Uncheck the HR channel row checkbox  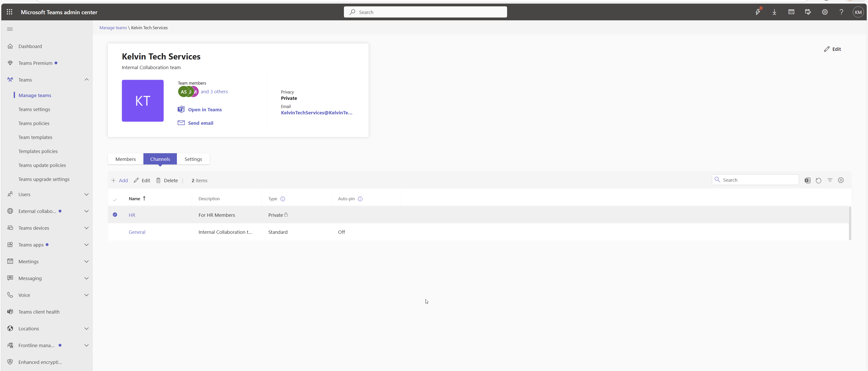115,214
